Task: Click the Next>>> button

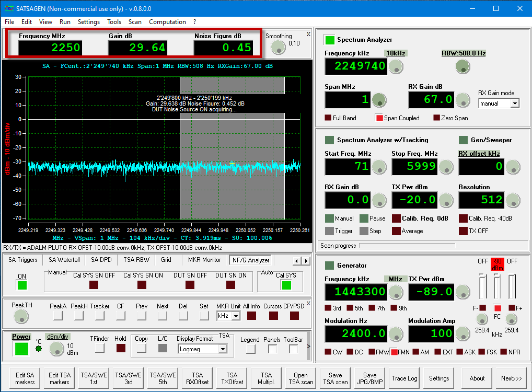Action: (511, 378)
